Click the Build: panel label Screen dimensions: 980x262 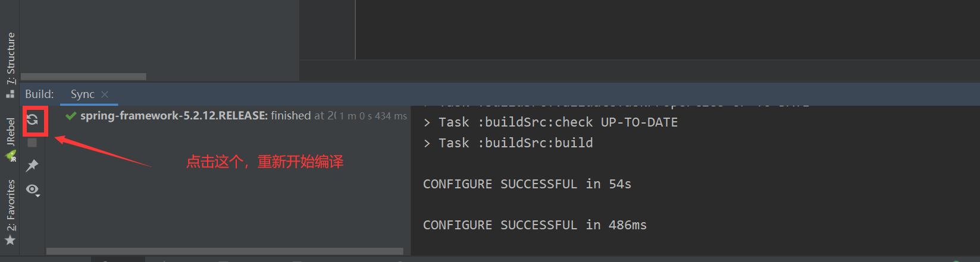coord(39,94)
